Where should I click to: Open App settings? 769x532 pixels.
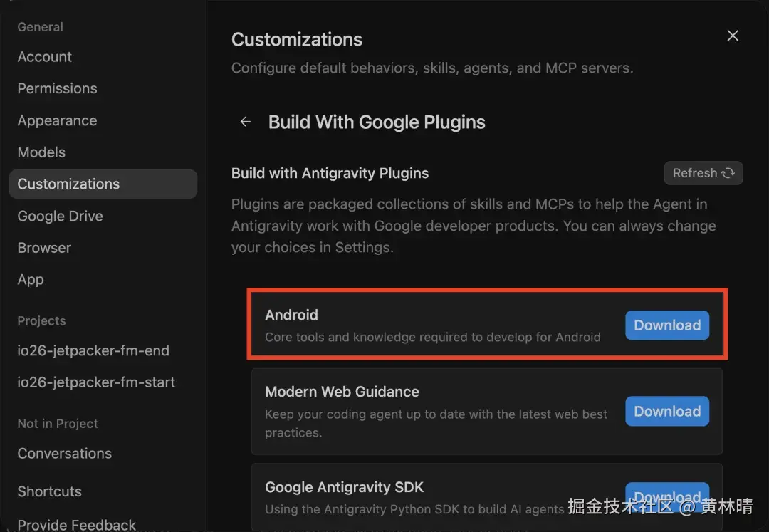tap(31, 279)
